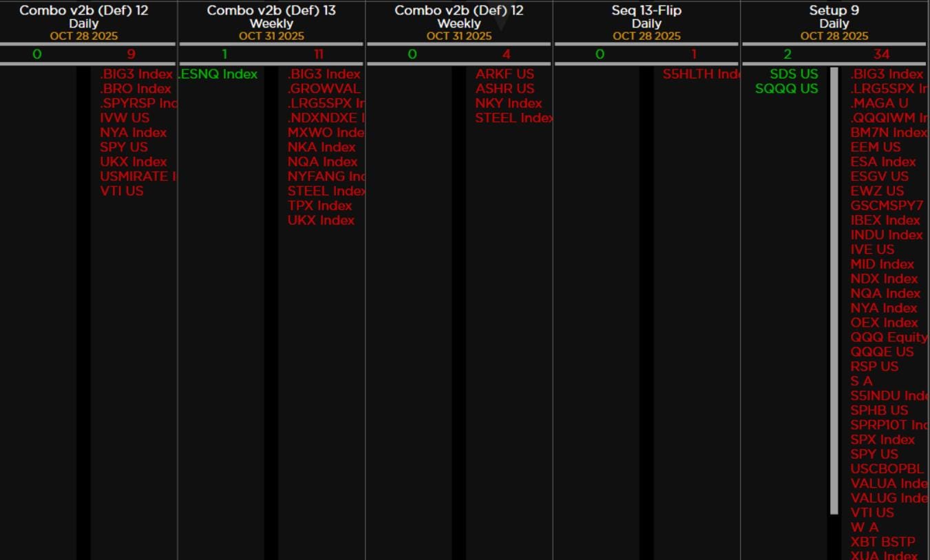
Task: Click the IBEX Index ticker
Action: tap(885, 220)
